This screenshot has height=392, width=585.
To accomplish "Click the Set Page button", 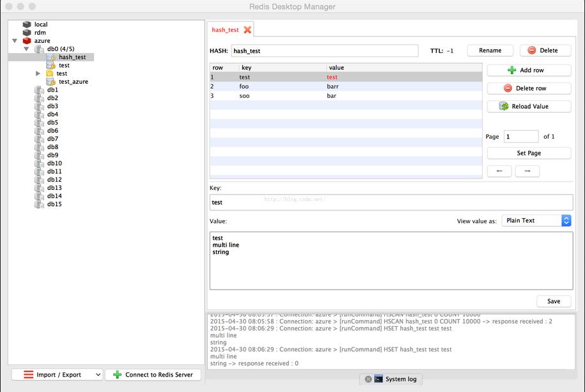I will [529, 153].
